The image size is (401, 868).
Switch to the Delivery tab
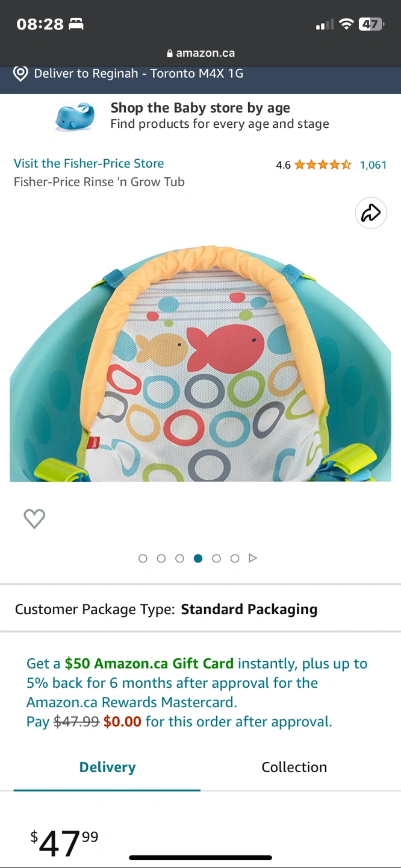pos(107,767)
